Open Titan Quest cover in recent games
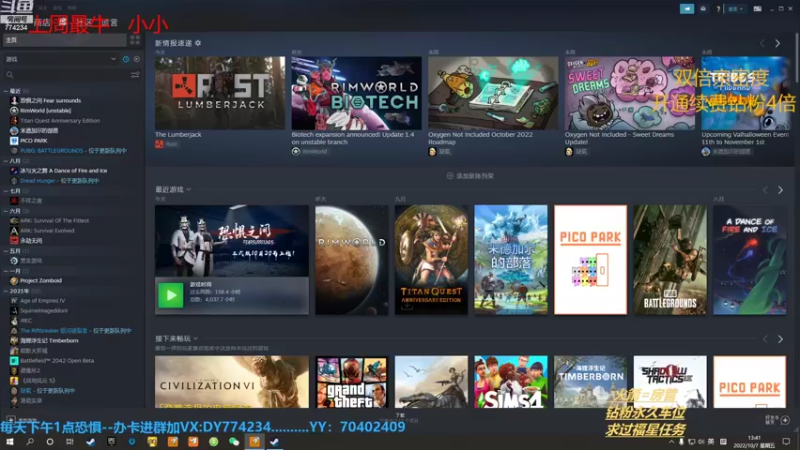 coord(431,260)
